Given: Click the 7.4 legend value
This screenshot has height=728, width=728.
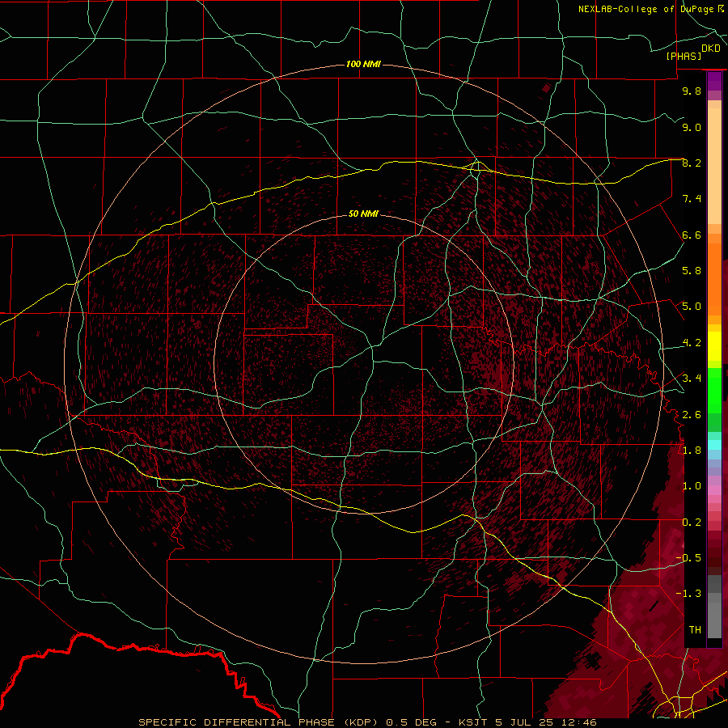Looking at the screenshot, I should tap(692, 199).
